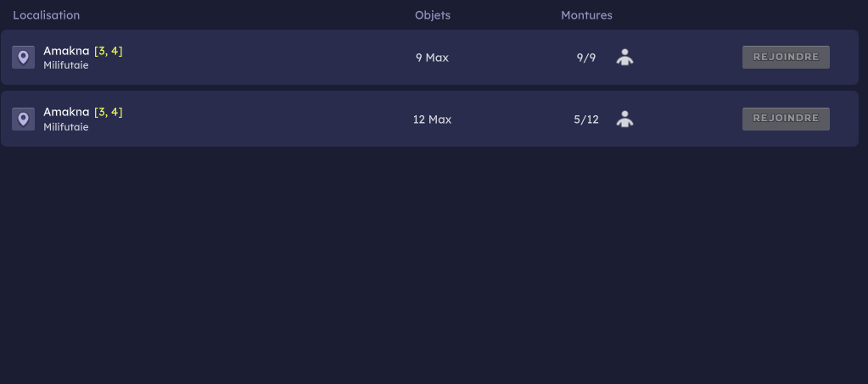Sort by the Objets column header
The image size is (868, 384).
(x=433, y=15)
